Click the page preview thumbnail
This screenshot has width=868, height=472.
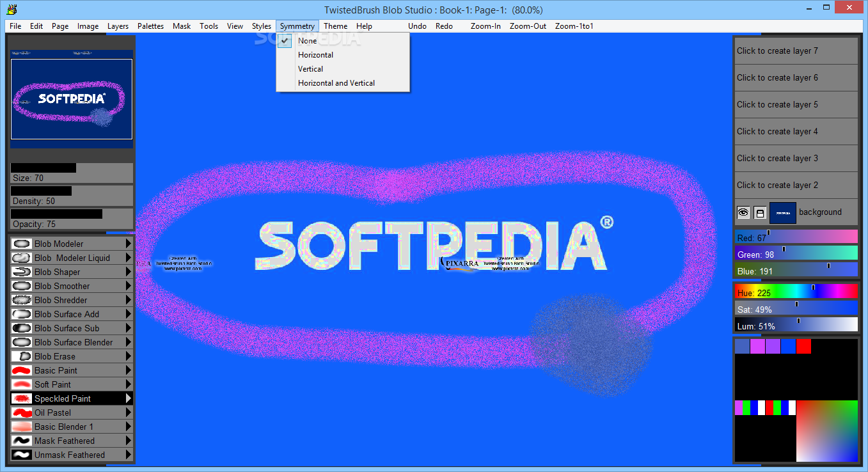72,99
